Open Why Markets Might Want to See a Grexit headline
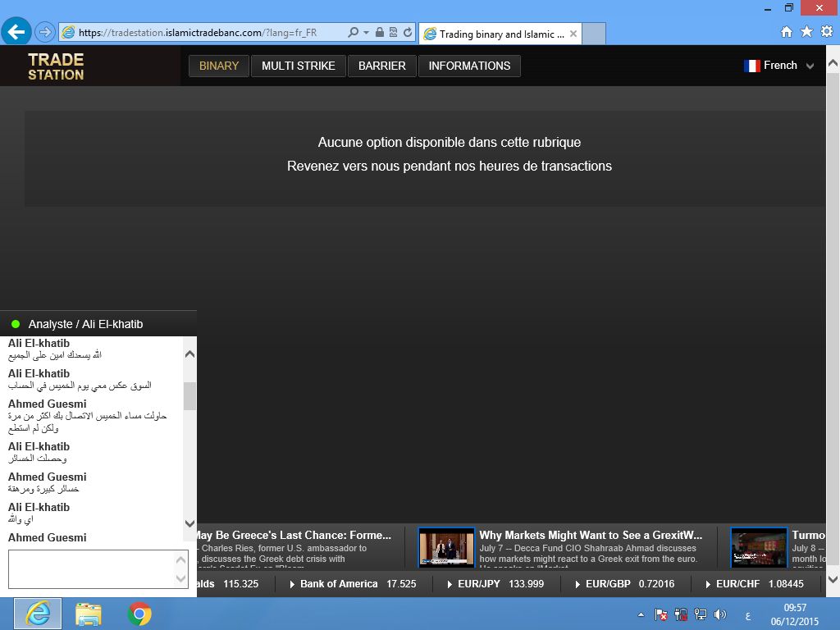Screen dimensions: 840x630 click(x=591, y=535)
